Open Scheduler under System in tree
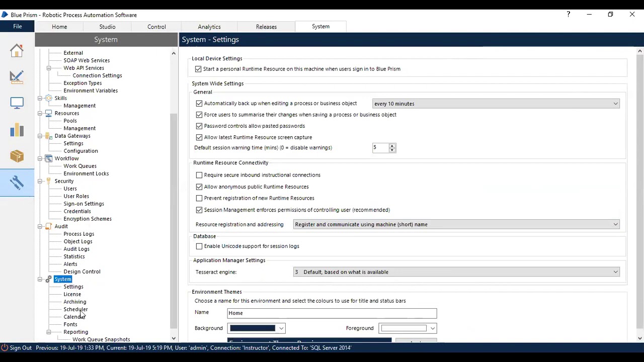This screenshot has height=362, width=644. click(75, 309)
